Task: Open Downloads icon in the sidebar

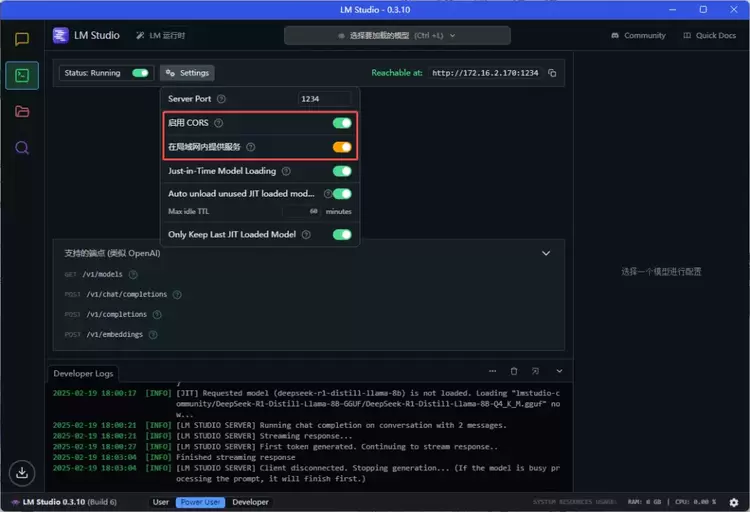Action: [x=21, y=472]
